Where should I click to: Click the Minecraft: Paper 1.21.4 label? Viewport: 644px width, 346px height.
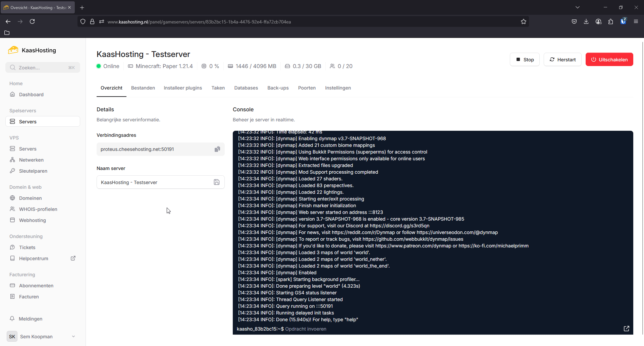164,66
